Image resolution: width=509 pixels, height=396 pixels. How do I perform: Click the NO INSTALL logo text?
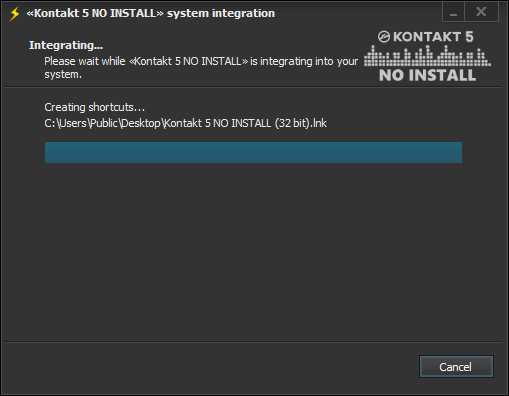427,75
